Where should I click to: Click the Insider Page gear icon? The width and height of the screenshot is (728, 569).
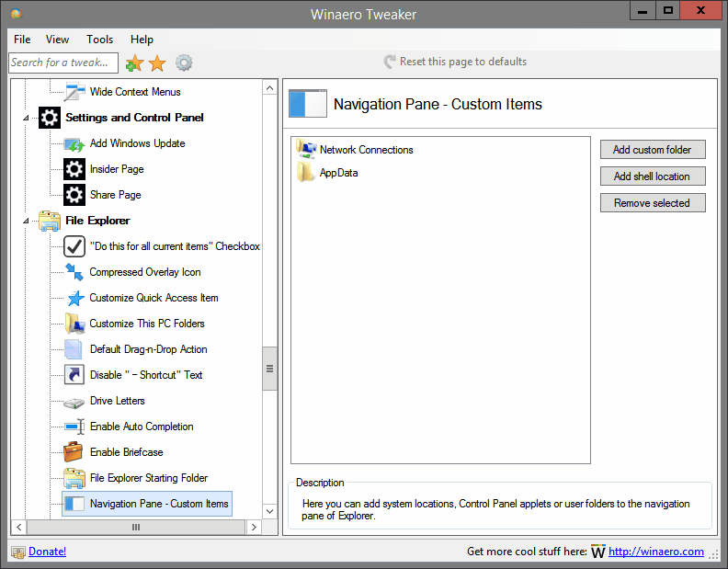click(x=74, y=169)
